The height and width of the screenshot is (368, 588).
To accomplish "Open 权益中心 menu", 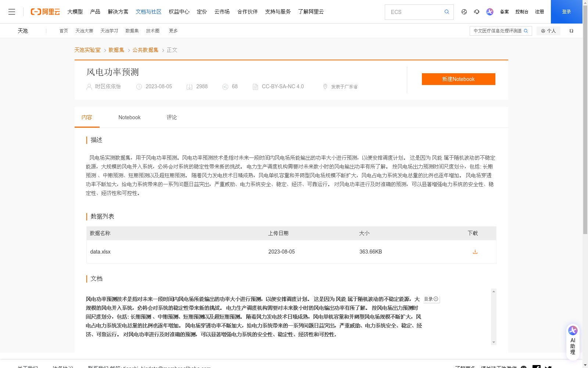I will (x=179, y=12).
